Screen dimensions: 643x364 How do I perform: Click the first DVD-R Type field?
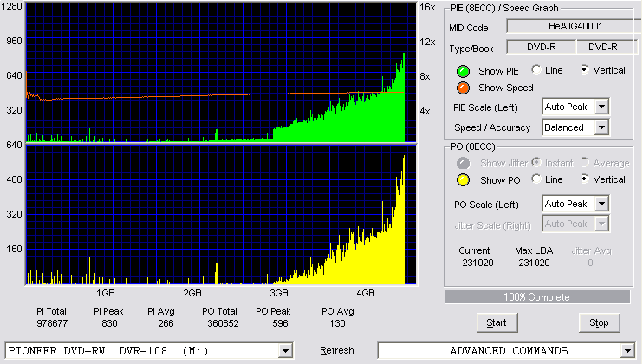(542, 47)
